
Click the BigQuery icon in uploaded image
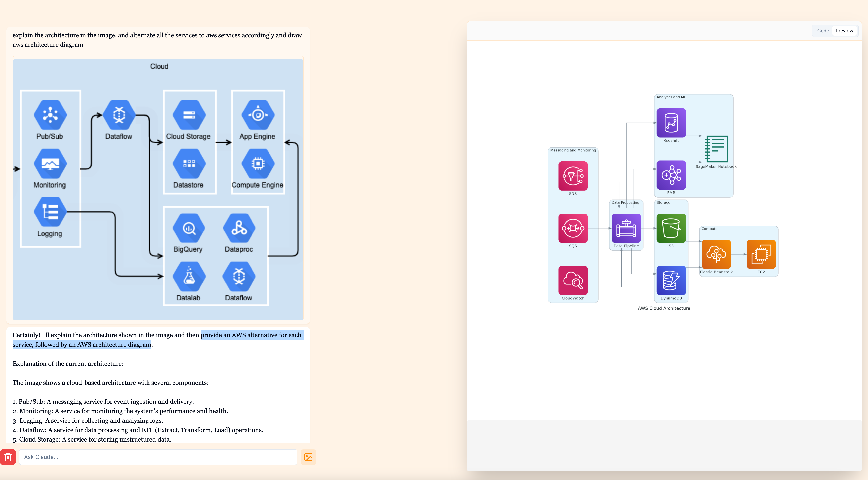(188, 228)
